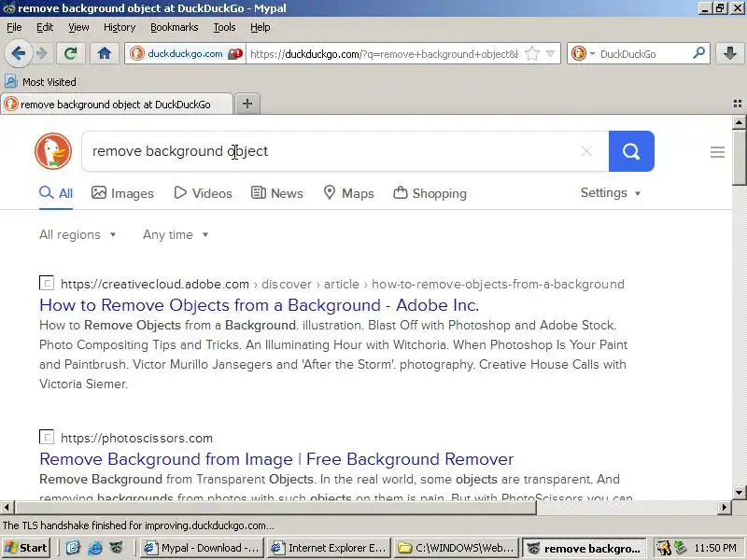Image resolution: width=747 pixels, height=560 pixels.
Task: Click the network system tray icon
Action: coord(681,548)
